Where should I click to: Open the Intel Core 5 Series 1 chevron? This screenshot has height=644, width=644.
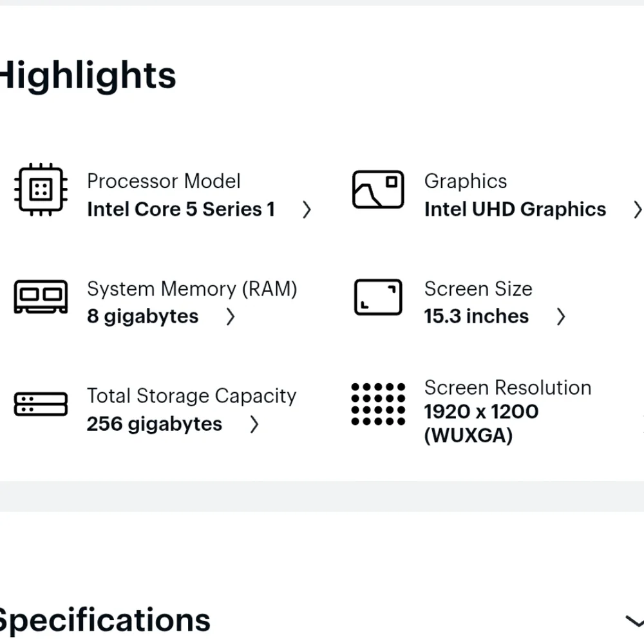coord(307,210)
